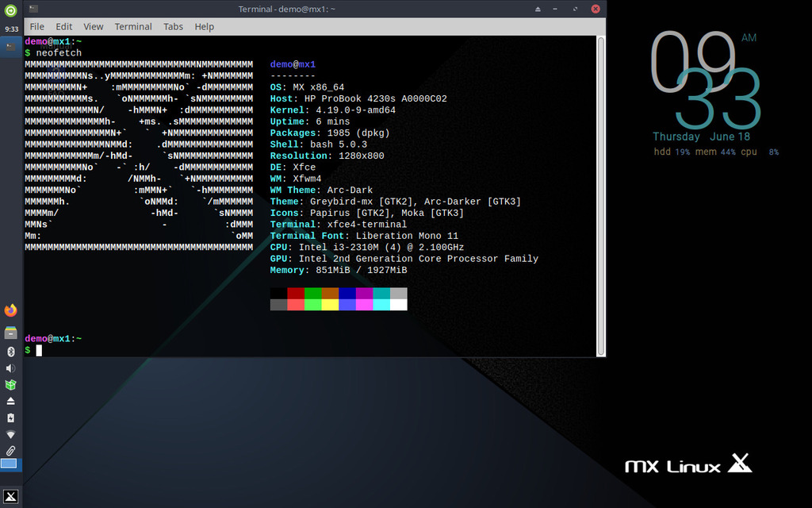Click the eject removable media tray icon

(10, 402)
